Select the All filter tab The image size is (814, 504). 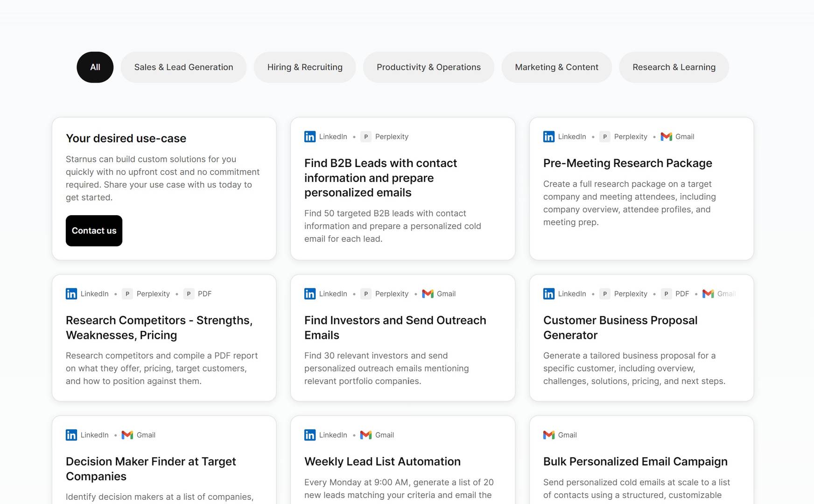(95, 67)
